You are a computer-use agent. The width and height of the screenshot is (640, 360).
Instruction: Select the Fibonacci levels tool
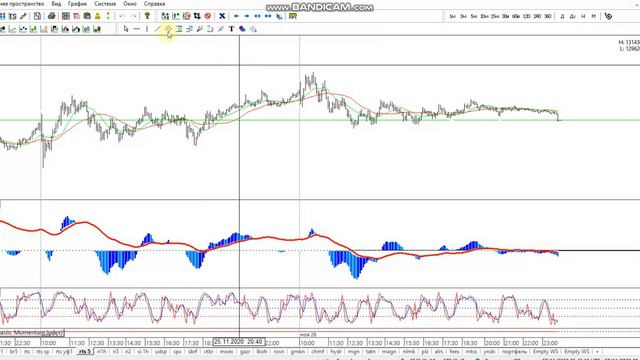click(x=179, y=29)
